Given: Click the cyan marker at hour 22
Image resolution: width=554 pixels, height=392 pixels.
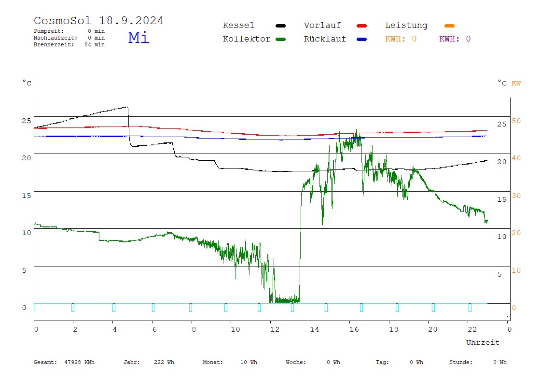Looking at the screenshot, I should pos(470,307).
